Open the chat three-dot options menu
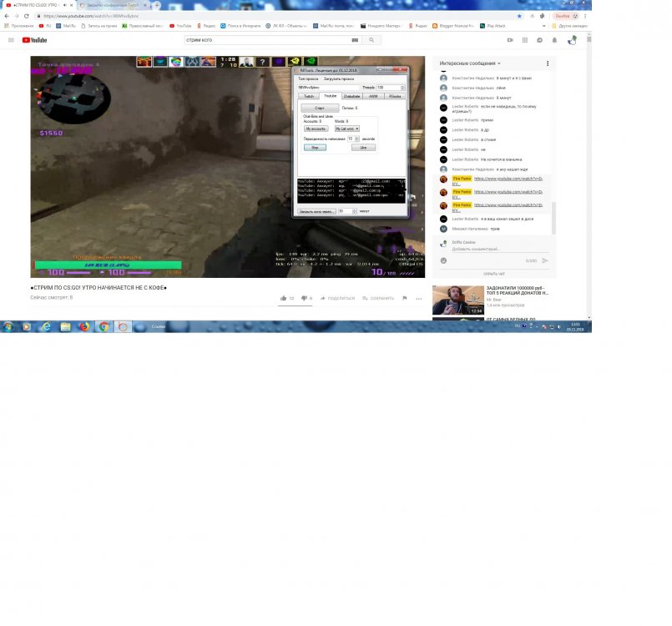This screenshot has height=626, width=672. point(548,63)
